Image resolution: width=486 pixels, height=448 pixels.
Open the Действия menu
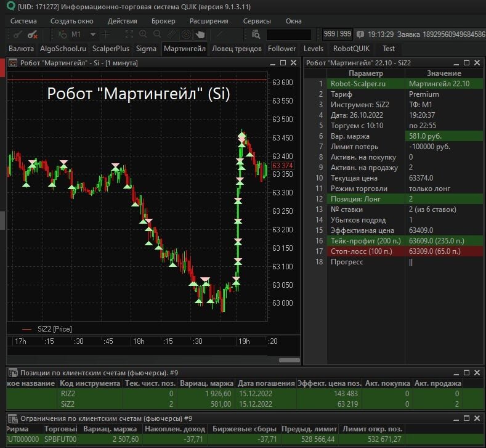[x=122, y=21]
